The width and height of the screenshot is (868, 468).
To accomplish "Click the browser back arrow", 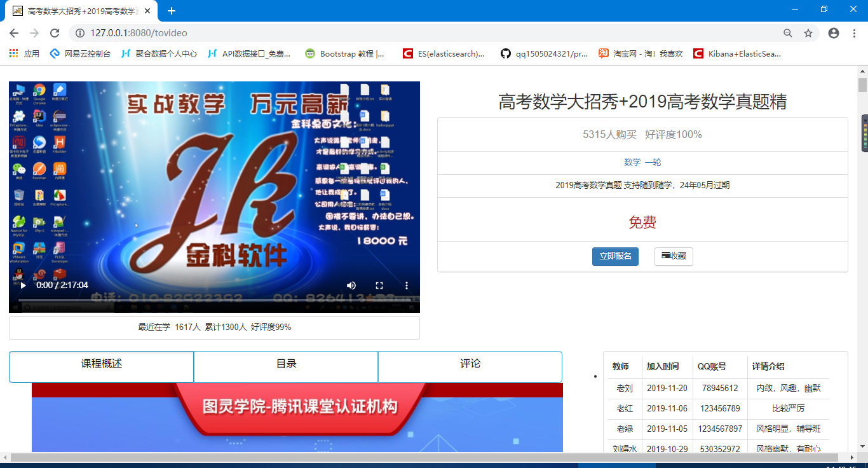I will point(14,33).
